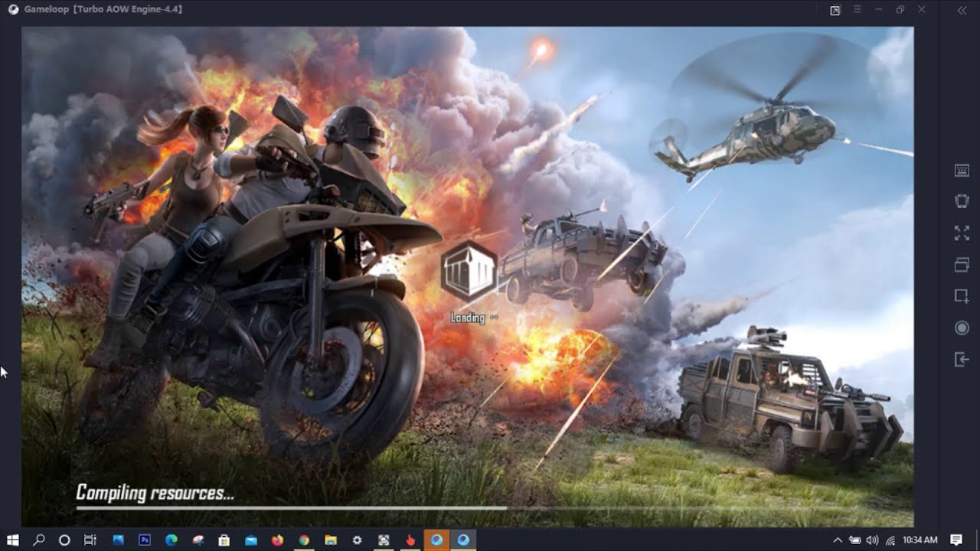
Task: Click the battery status tray icon
Action: (855, 540)
